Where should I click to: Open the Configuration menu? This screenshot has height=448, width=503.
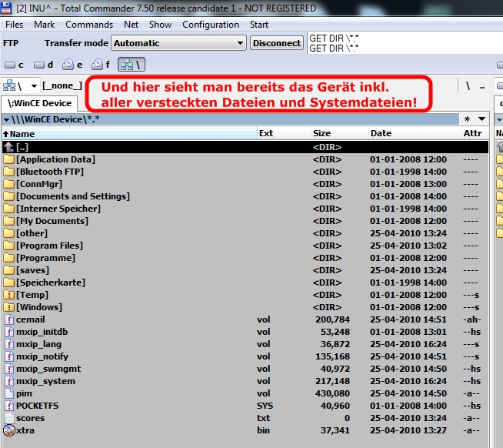point(211,25)
